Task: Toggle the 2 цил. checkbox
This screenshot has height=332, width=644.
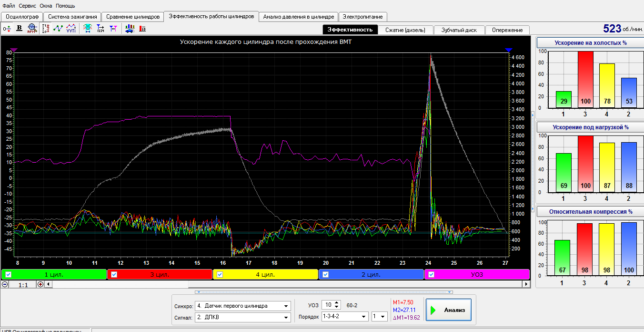Action: 326,274
